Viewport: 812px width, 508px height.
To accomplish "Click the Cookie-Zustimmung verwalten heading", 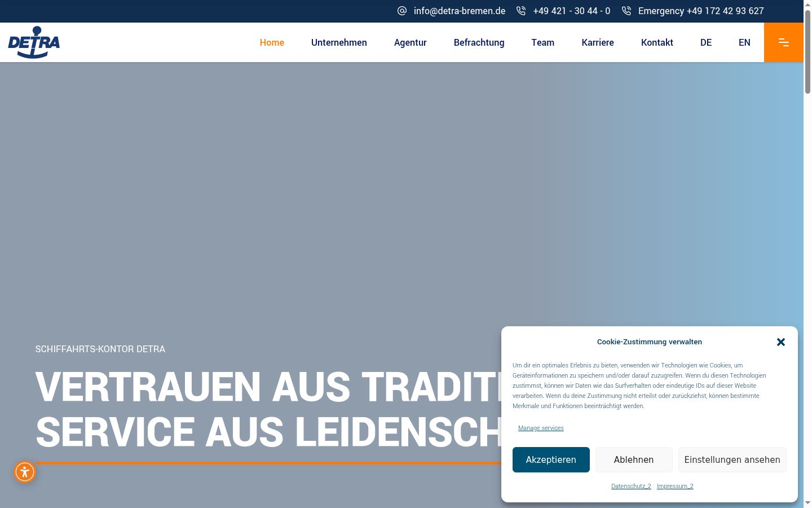I will (x=650, y=341).
